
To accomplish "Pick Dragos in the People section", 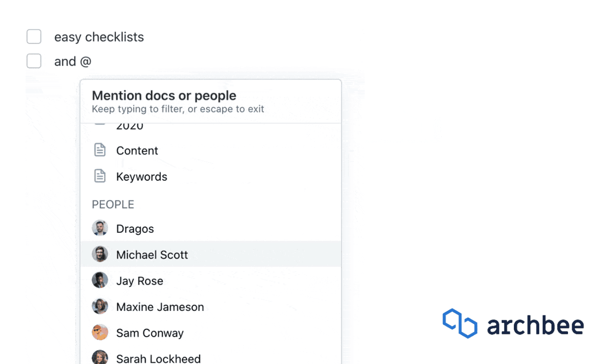I will pyautogui.click(x=135, y=229).
